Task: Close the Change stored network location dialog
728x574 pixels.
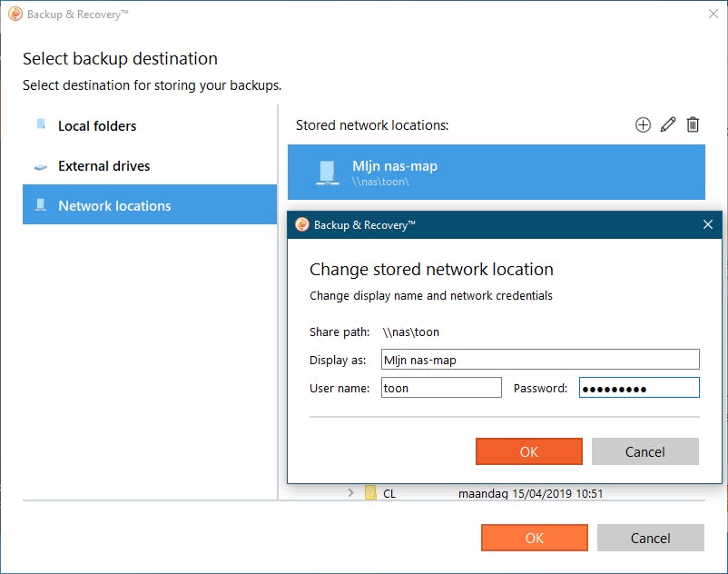Action: [707, 224]
